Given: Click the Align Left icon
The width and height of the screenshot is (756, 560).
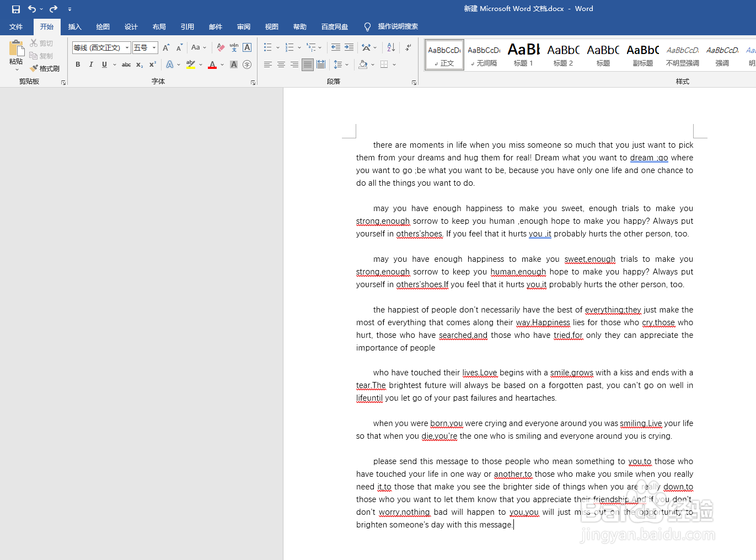Looking at the screenshot, I should click(x=267, y=64).
